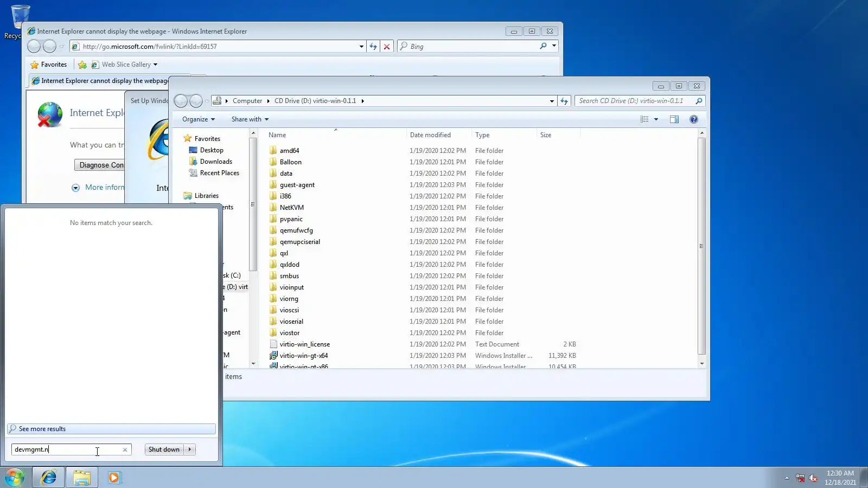Image resolution: width=868 pixels, height=488 pixels.
Task: Go forward in the Explorer window
Action: click(196, 101)
